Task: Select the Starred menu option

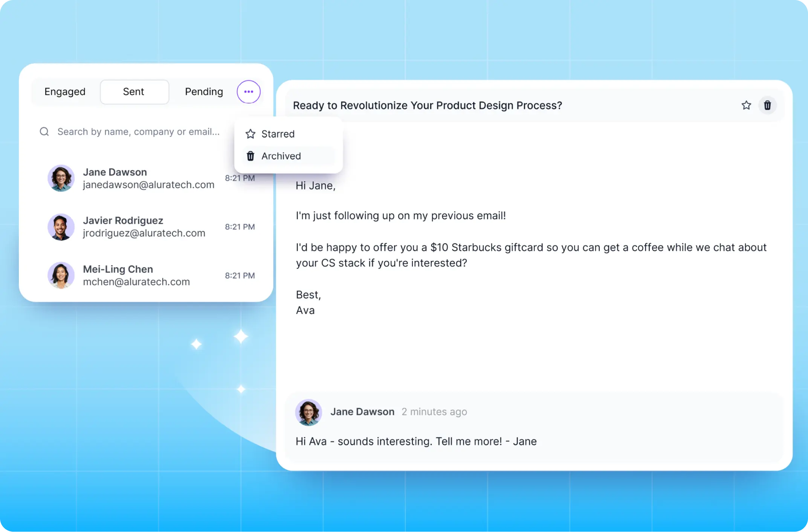Action: pyautogui.click(x=278, y=134)
